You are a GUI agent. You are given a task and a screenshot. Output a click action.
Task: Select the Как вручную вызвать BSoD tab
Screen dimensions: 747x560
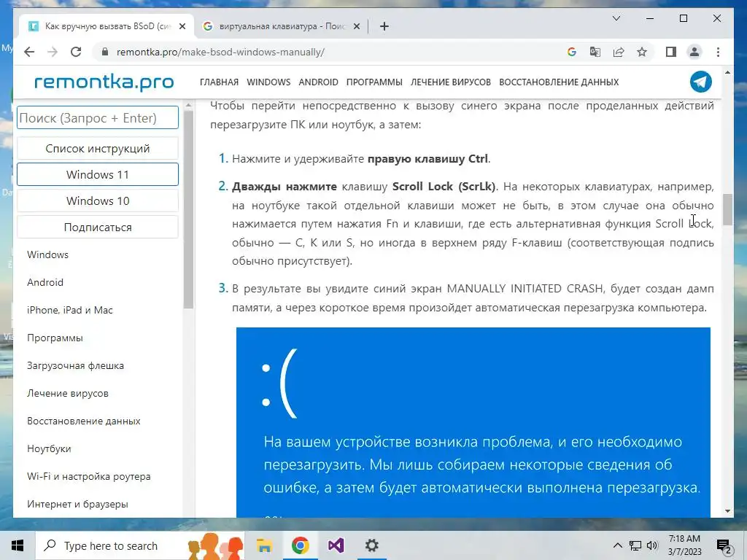[106, 26]
